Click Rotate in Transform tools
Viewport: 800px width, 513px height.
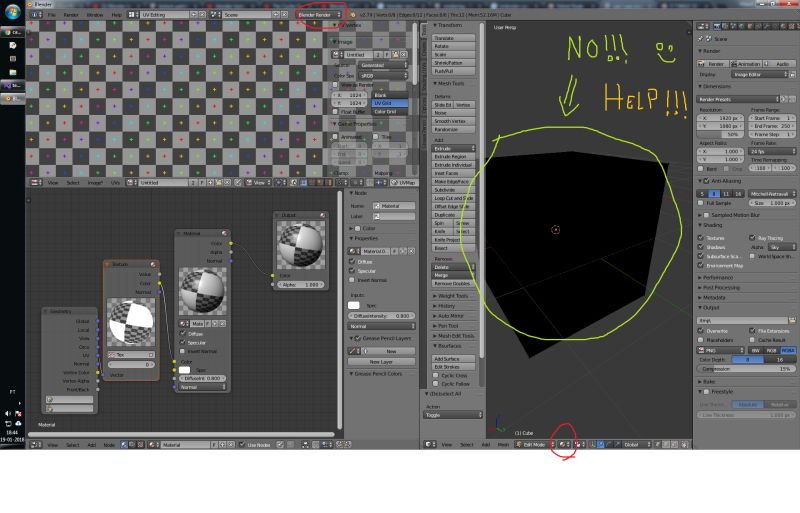pos(453,46)
